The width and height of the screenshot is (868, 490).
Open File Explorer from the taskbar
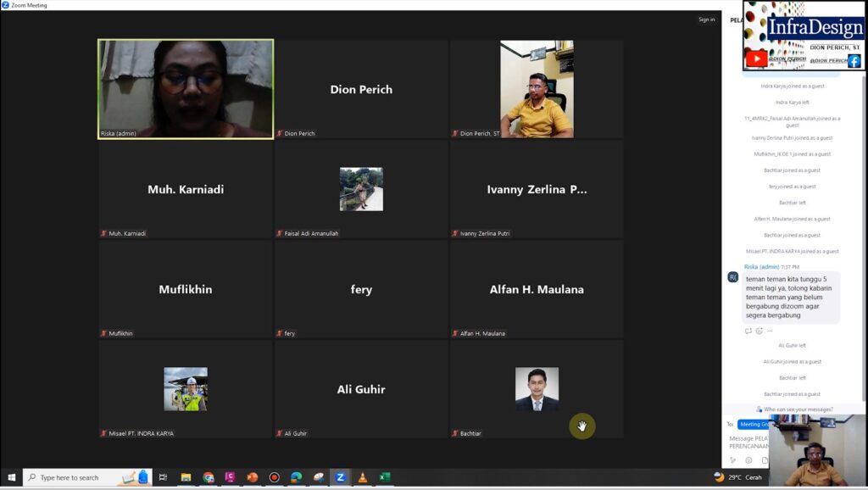point(186,477)
